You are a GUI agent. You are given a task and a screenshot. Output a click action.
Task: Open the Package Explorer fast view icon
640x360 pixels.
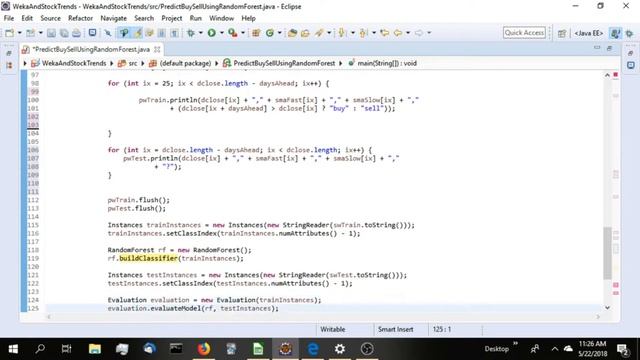(x=9, y=65)
